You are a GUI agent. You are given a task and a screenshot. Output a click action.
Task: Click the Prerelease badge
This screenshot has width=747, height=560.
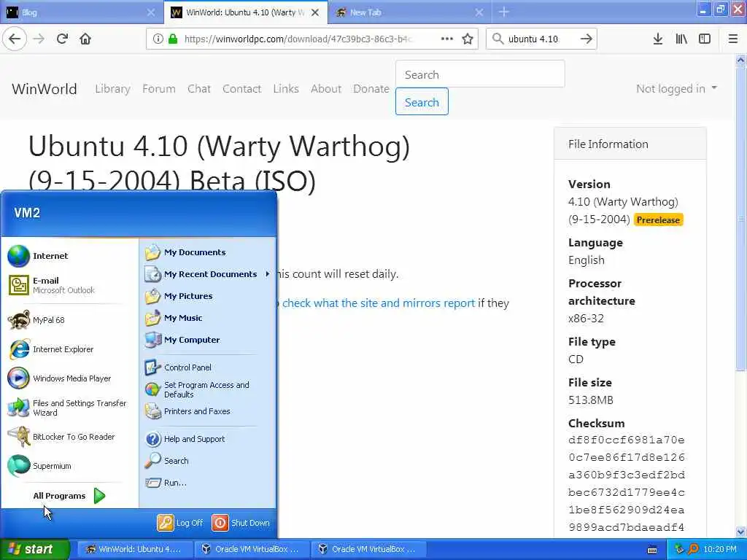[x=659, y=220]
